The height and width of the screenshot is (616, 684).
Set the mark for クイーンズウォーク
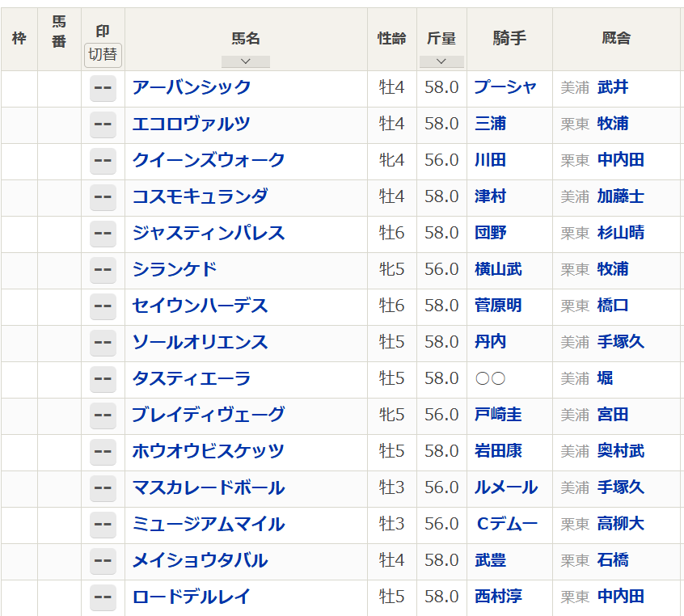(103, 161)
